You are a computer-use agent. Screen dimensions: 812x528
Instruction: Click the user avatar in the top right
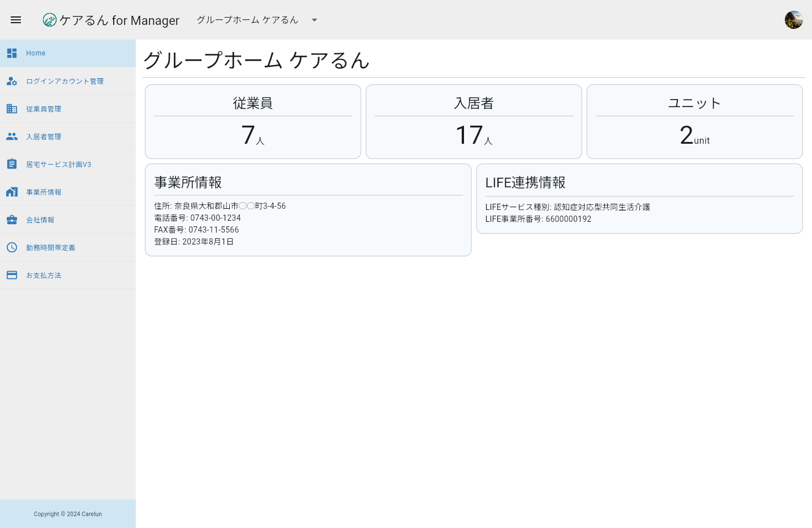793,19
